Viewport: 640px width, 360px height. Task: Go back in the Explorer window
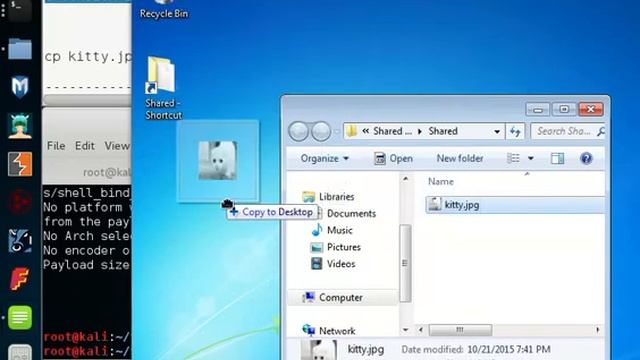tap(298, 131)
